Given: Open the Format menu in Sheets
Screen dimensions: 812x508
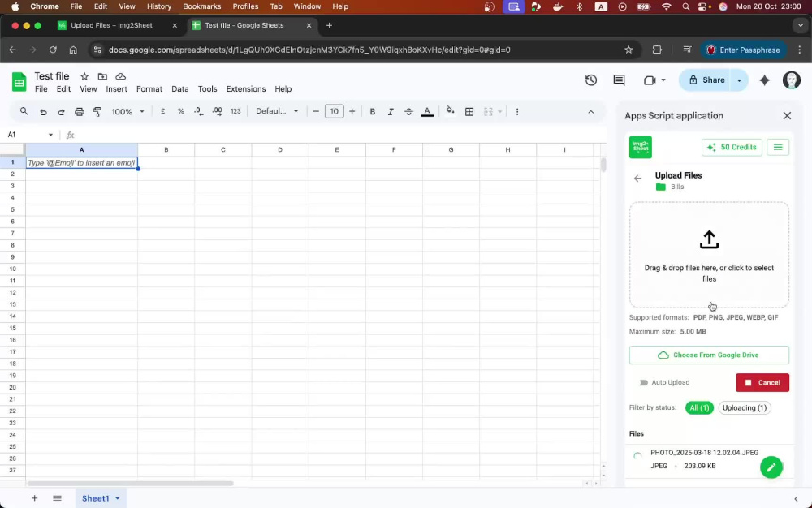Looking at the screenshot, I should click(x=149, y=89).
